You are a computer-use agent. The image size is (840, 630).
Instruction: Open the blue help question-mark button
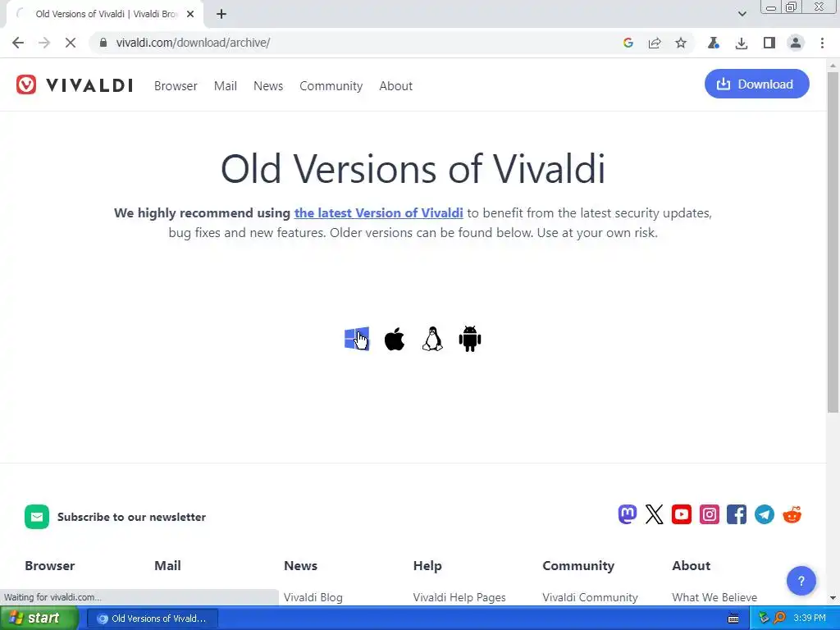click(801, 581)
